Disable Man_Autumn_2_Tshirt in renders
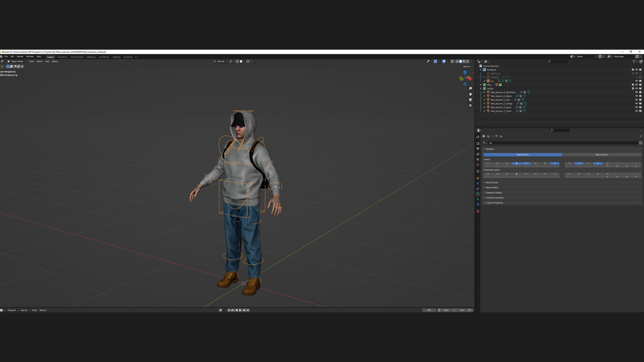The image size is (644, 362). (640, 111)
